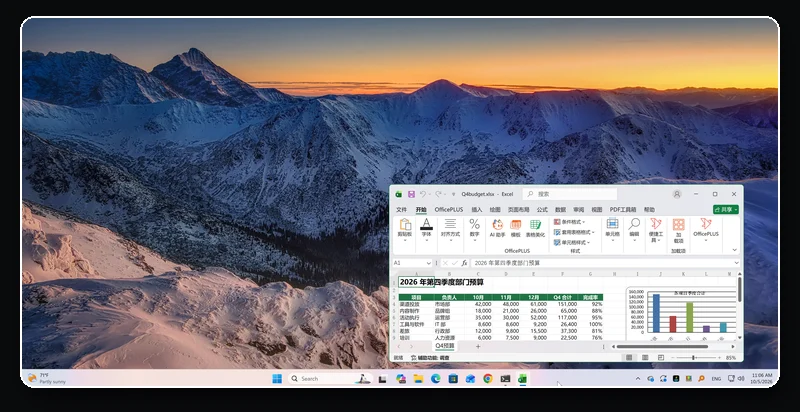Viewport: 800px width, 412px height.
Task: Click the Excel 搜索 search box
Action: [570, 194]
